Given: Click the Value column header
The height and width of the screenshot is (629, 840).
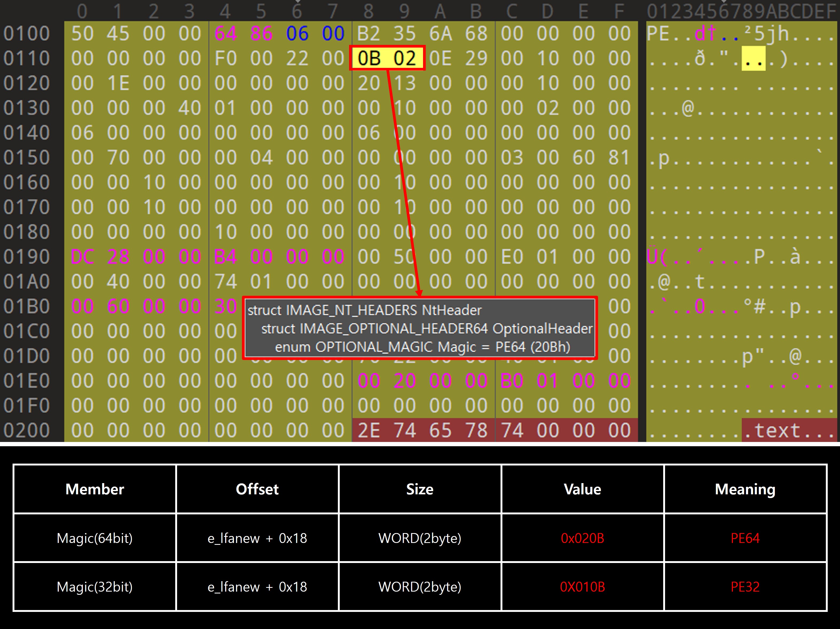Looking at the screenshot, I should click(x=582, y=489).
